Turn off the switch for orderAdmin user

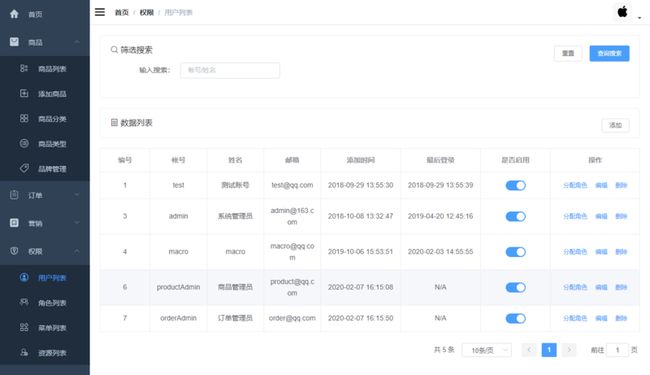pos(515,318)
